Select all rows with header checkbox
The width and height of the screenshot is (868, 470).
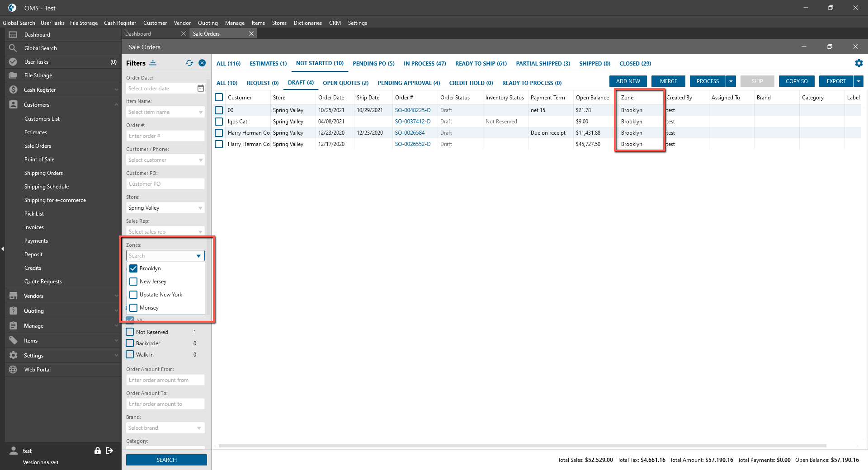(x=219, y=97)
